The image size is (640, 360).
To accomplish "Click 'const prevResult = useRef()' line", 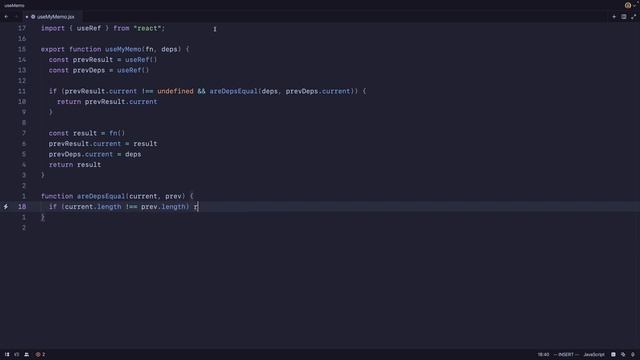I will 103,60.
